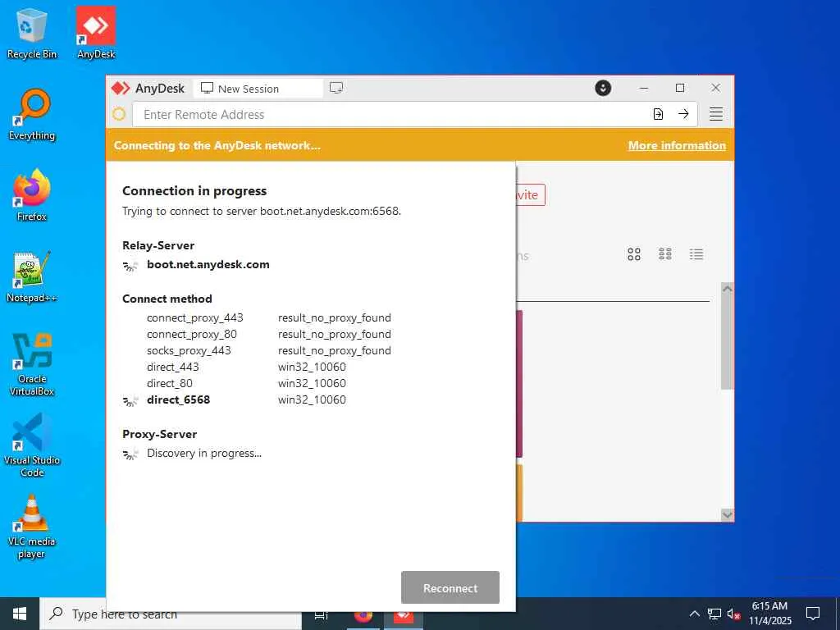Image resolution: width=840 pixels, height=630 pixels.
Task: Launch Firefox from the desktop
Action: (x=32, y=195)
